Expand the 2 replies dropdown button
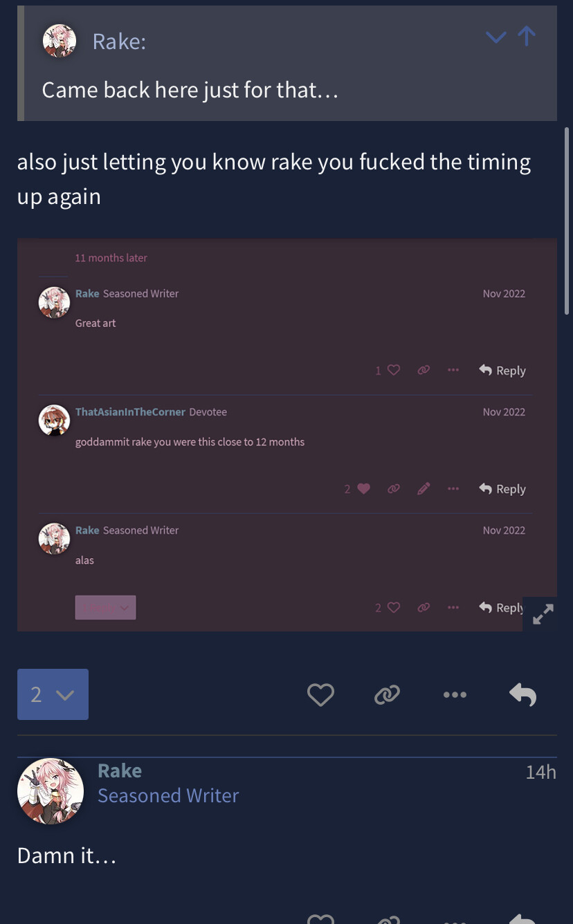Viewport: 573px width, 924px height. click(53, 694)
